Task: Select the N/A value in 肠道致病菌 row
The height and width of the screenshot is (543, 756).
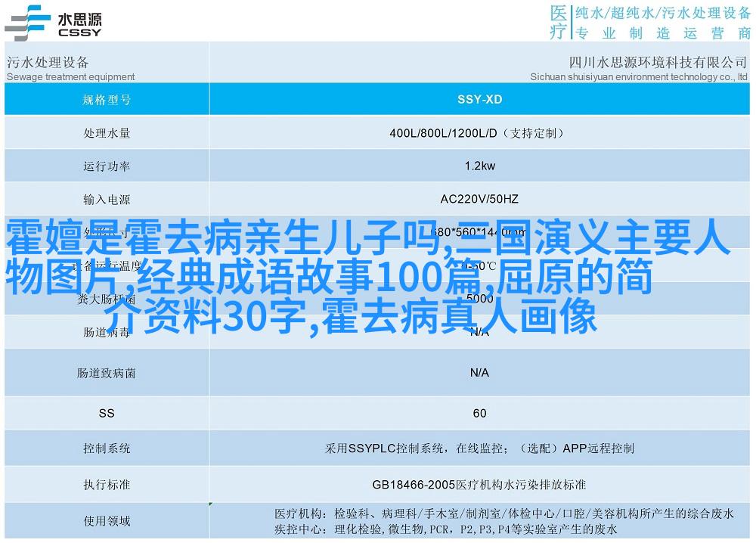Action: pos(479,373)
